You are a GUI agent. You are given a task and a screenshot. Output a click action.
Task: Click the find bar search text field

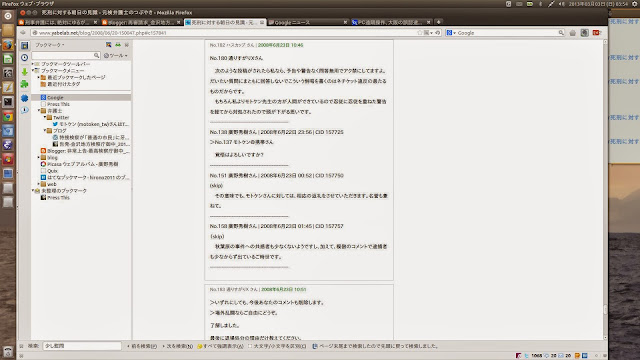[82, 346]
